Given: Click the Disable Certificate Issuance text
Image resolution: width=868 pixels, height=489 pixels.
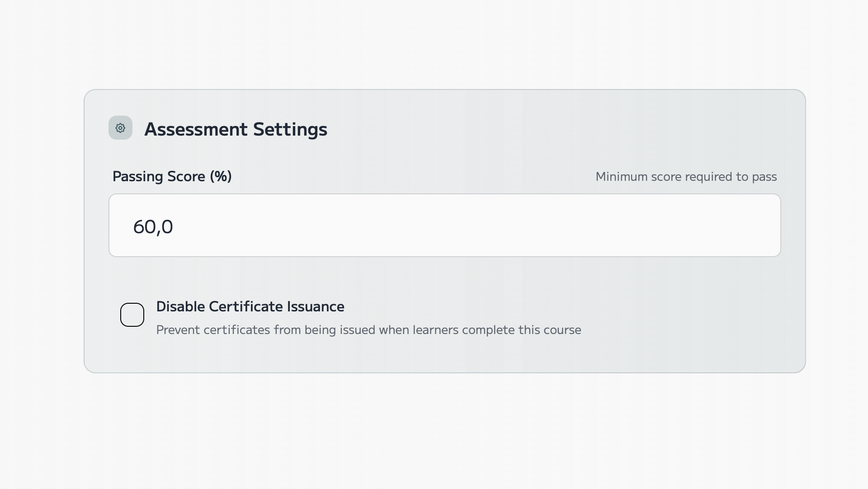Looking at the screenshot, I should [250, 307].
